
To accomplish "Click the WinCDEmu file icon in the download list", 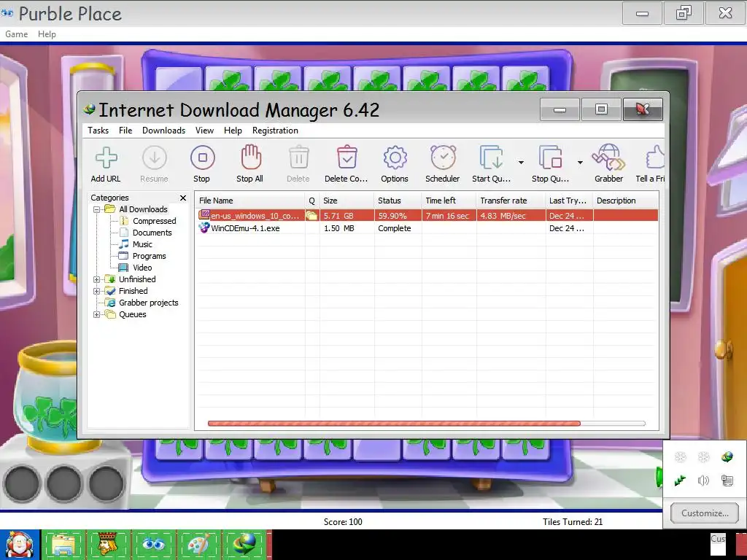I will click(204, 227).
